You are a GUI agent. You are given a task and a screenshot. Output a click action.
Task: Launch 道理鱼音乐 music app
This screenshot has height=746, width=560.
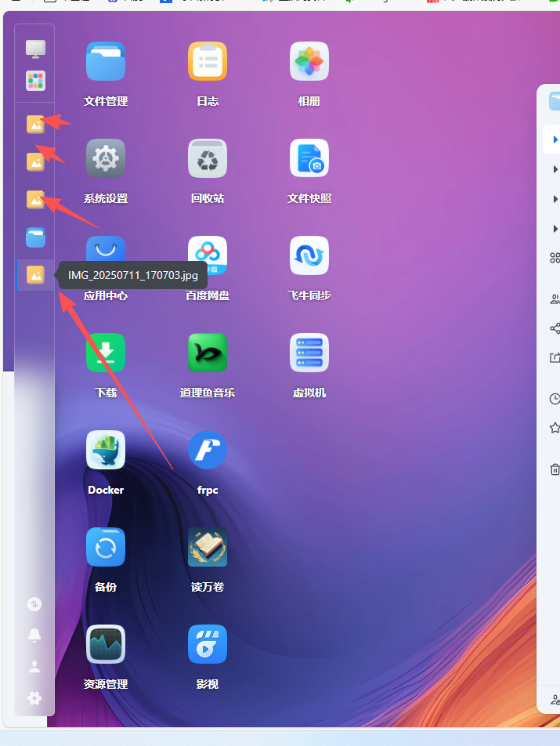[208, 353]
